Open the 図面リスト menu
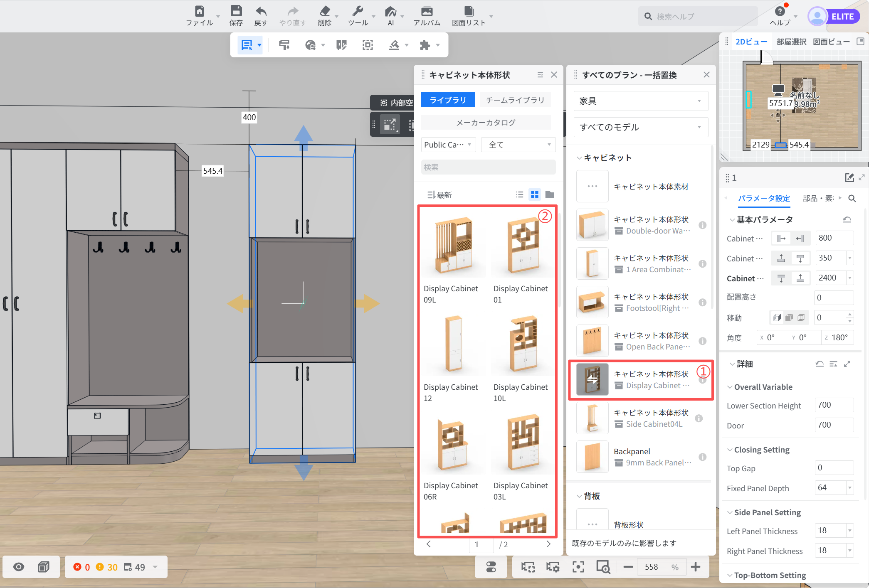The height and width of the screenshot is (588, 869). (x=469, y=16)
